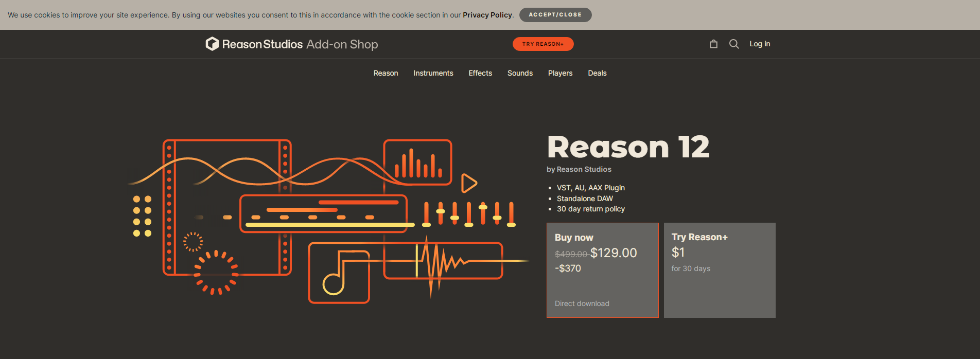Open the Deals menu item

597,73
